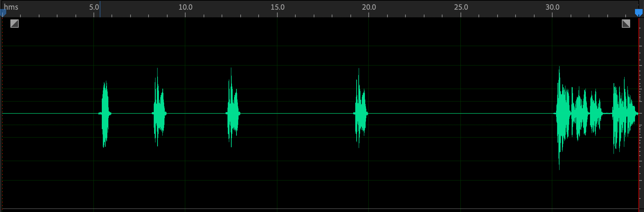Select the blue start marker on ruler
Screen dimensions: 644x212
click(3, 13)
